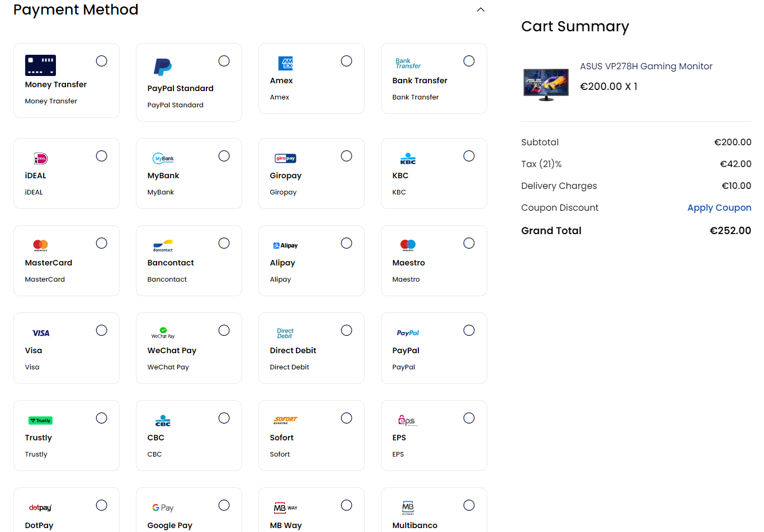Click the Visa logo icon
Viewport: 764px width, 532px height.
41,333
